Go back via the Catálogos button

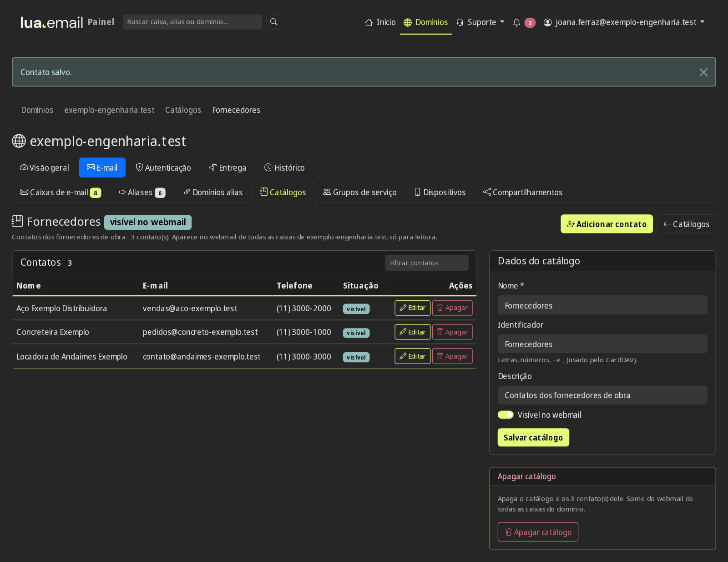[686, 224]
